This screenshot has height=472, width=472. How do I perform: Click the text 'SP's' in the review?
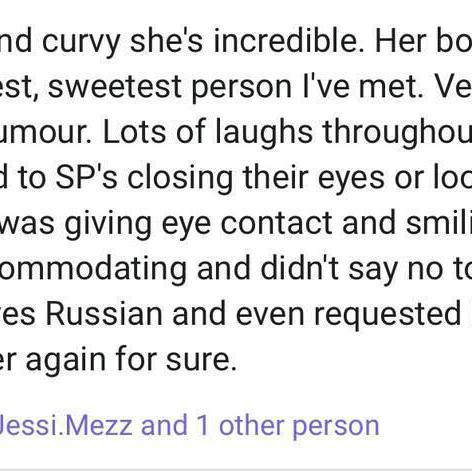(86, 177)
